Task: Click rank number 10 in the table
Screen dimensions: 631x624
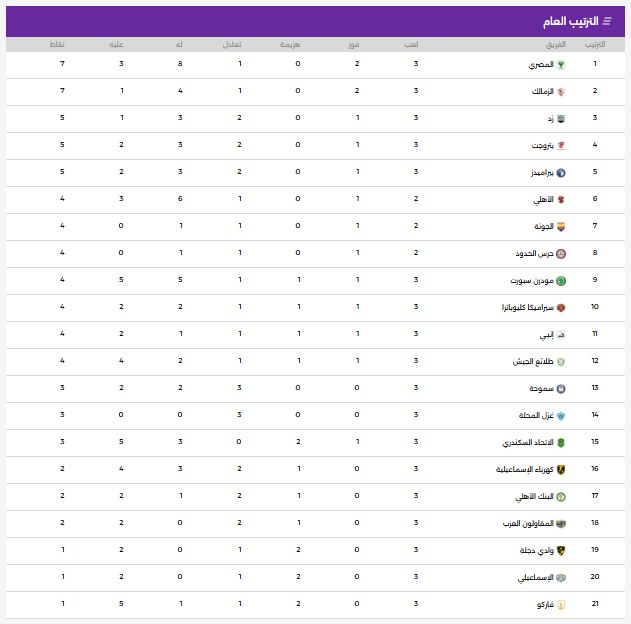Action: click(595, 307)
